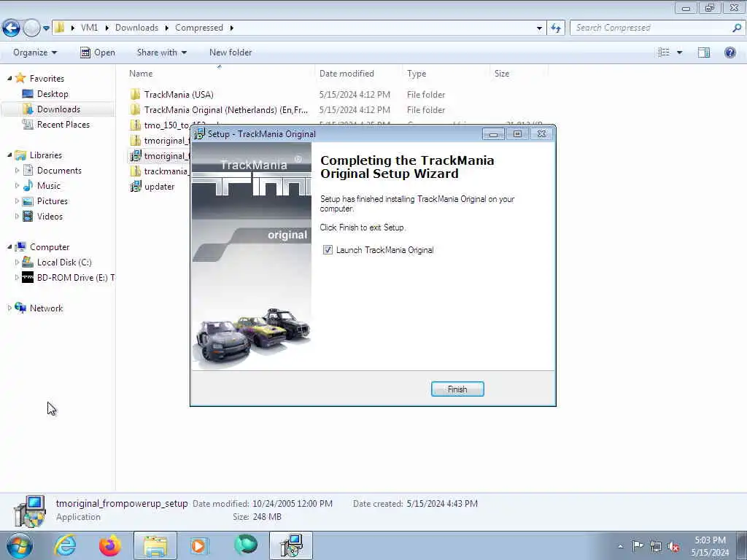The height and width of the screenshot is (560, 747).
Task: Select the TrackMania (USA) folder
Action: pos(179,94)
